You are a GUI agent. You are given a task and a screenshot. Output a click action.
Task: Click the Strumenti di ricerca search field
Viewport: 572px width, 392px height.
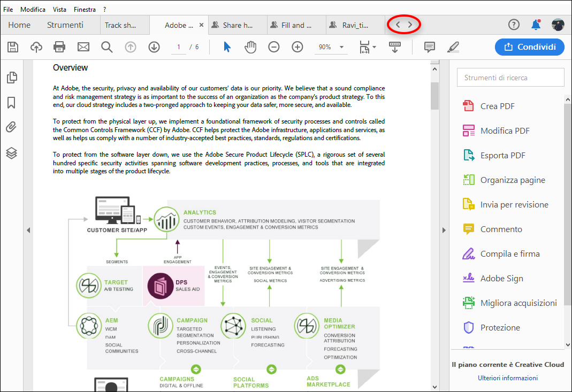(510, 78)
